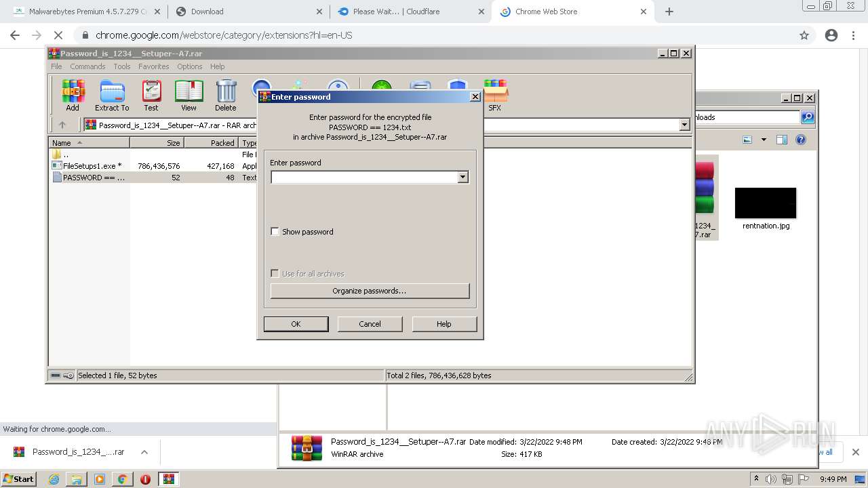Open the Commands menu
Screen dimensions: 868x488
(87, 66)
